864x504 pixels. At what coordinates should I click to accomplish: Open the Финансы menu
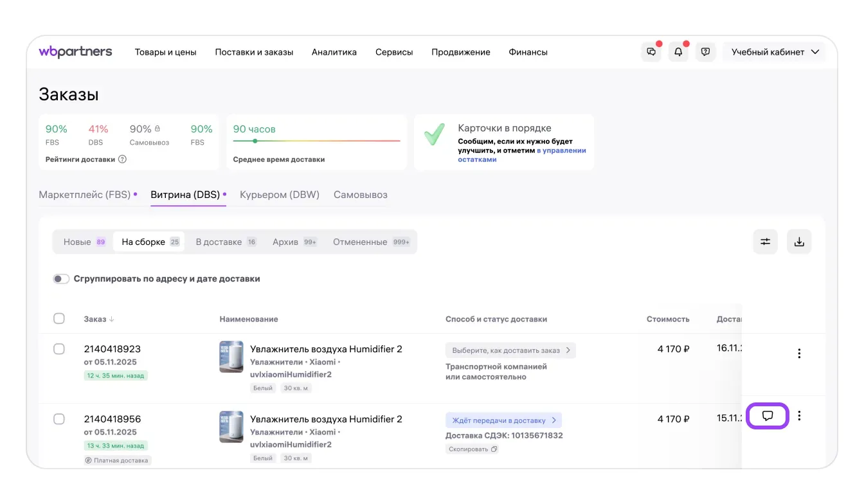[528, 52]
